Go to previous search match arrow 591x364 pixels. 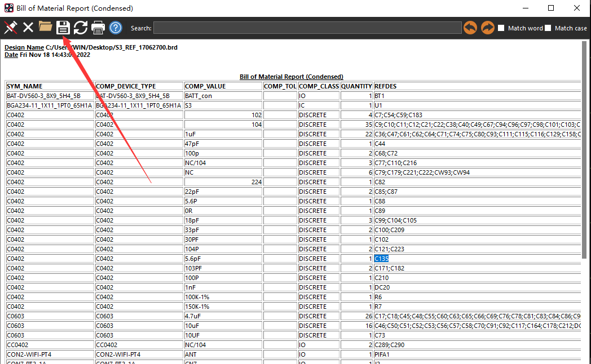pos(470,28)
